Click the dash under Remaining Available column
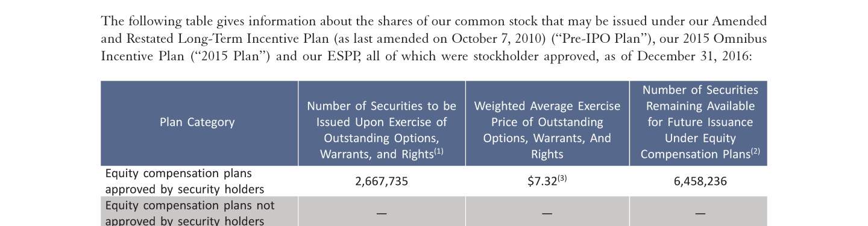The height and width of the screenshot is (226, 868). coord(700,213)
